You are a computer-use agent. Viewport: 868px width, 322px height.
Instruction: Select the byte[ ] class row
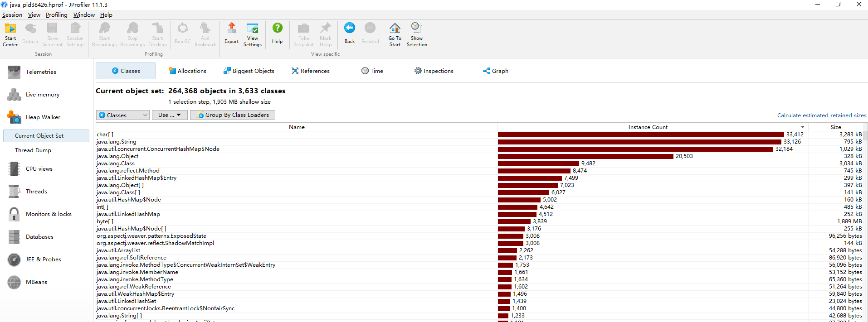point(479,221)
